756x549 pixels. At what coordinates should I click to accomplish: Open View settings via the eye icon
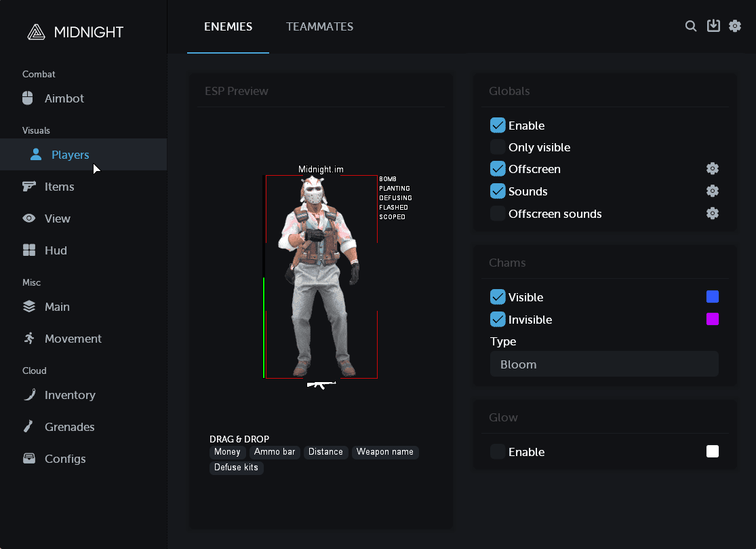coord(28,219)
